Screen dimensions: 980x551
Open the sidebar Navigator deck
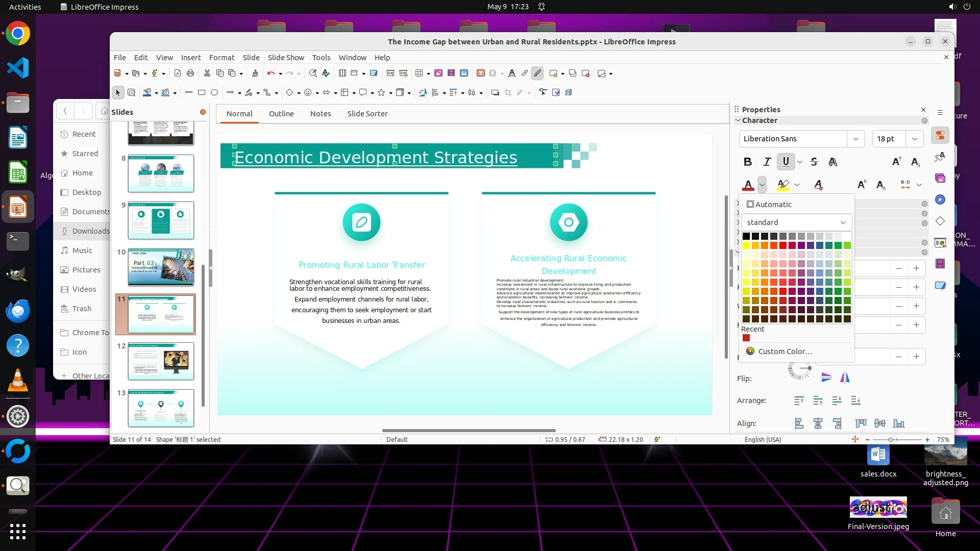(x=940, y=199)
